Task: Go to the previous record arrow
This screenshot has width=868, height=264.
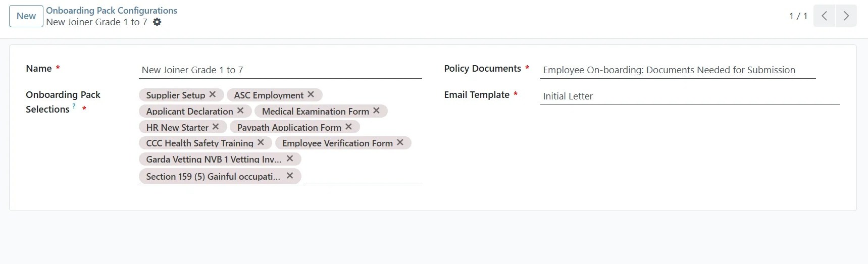Action: coord(824,16)
